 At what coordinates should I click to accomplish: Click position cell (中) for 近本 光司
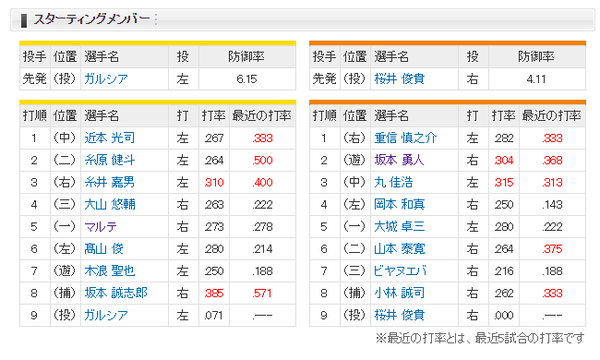(x=65, y=138)
